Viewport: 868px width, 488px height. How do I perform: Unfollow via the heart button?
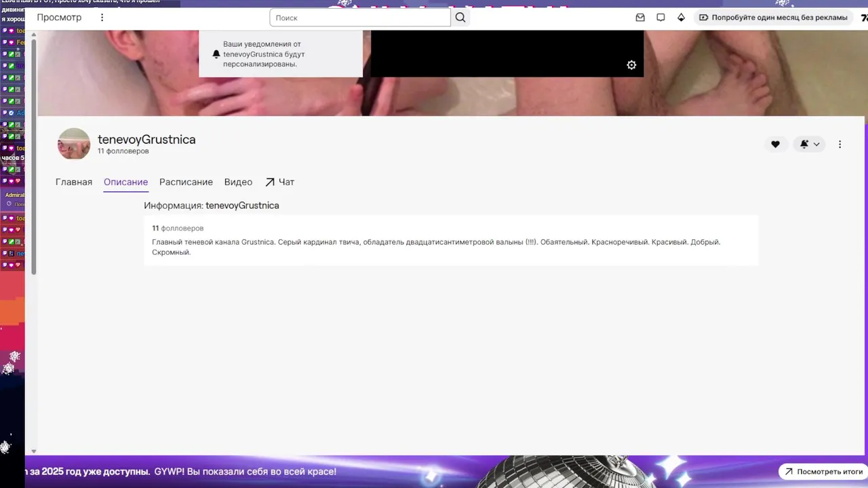coord(775,144)
